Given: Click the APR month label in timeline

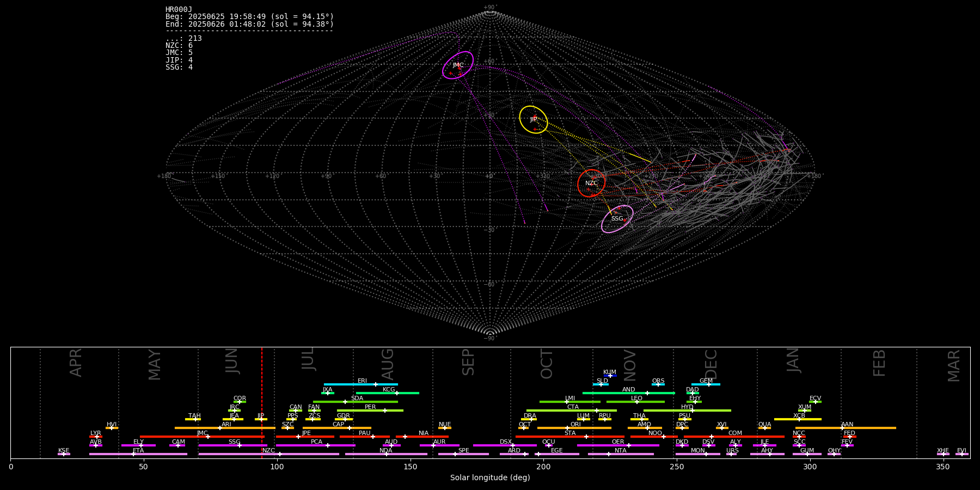Looking at the screenshot, I should point(76,363).
